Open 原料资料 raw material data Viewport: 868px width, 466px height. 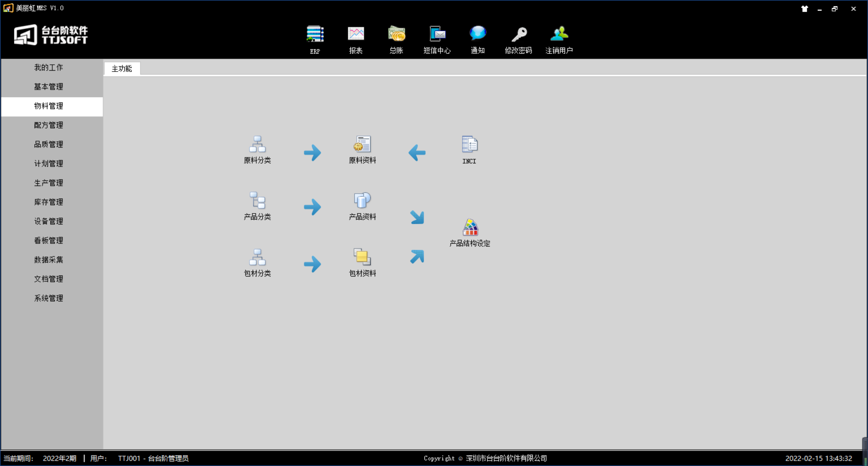[362, 145]
